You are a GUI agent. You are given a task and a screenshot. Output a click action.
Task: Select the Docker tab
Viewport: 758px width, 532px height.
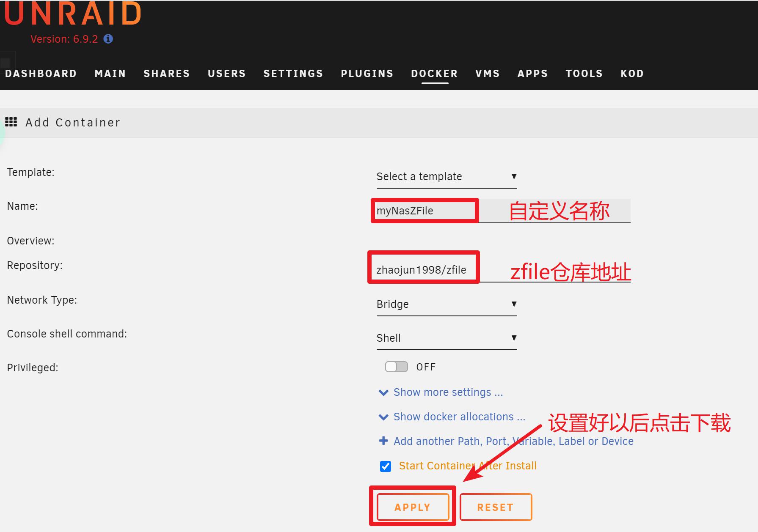point(435,74)
